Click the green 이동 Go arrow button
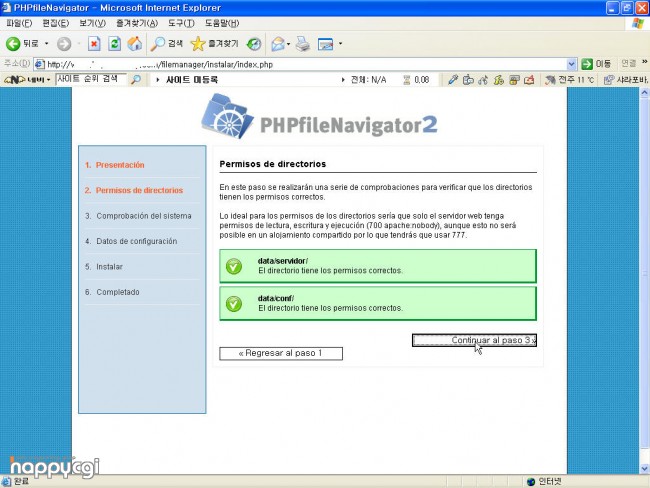650x488 pixels. (587, 64)
